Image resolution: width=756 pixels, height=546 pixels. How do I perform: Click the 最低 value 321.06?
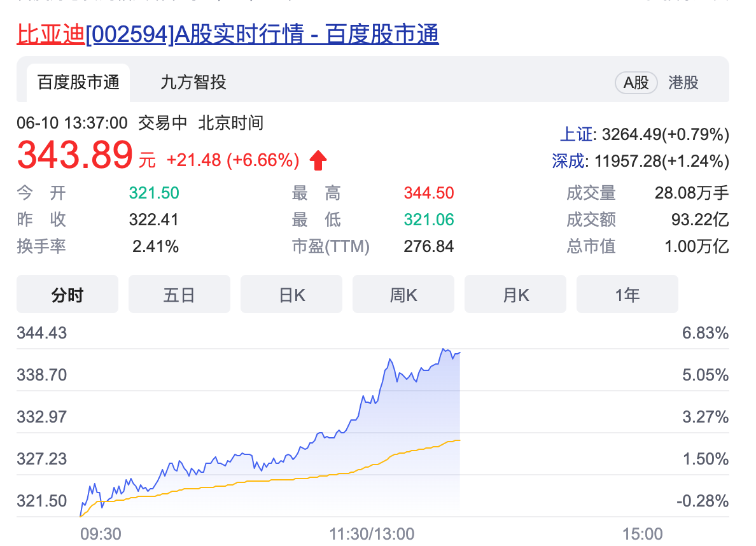(x=429, y=220)
